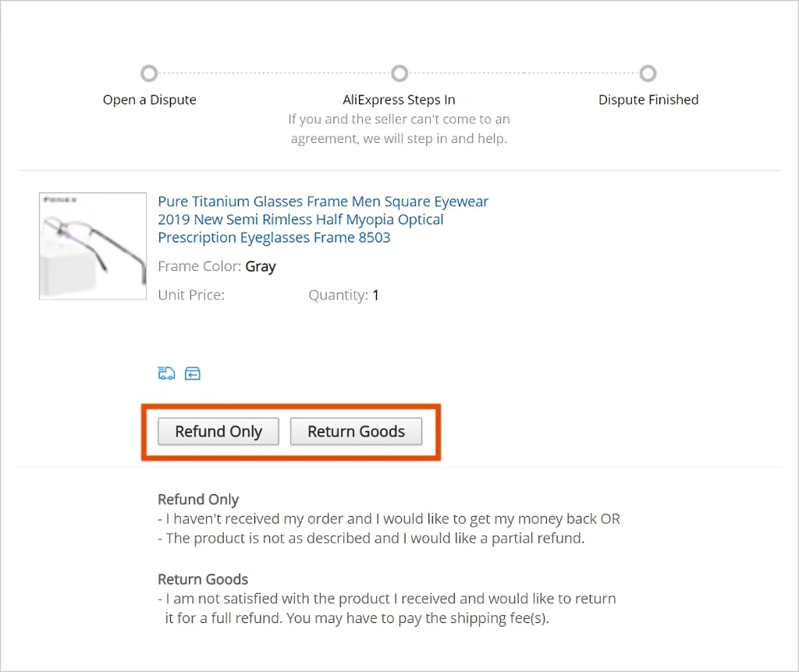Click the Return Goods explanation heading
The image size is (799, 672).
[203, 580]
